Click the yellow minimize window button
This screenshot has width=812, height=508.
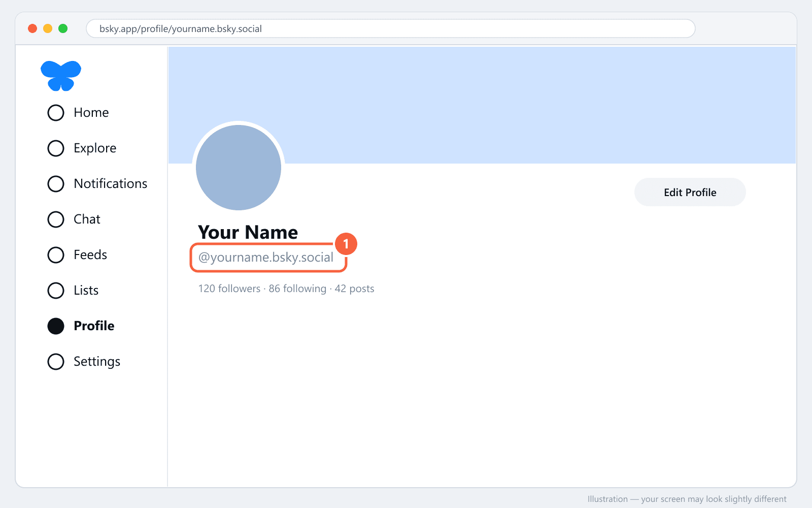[48, 28]
